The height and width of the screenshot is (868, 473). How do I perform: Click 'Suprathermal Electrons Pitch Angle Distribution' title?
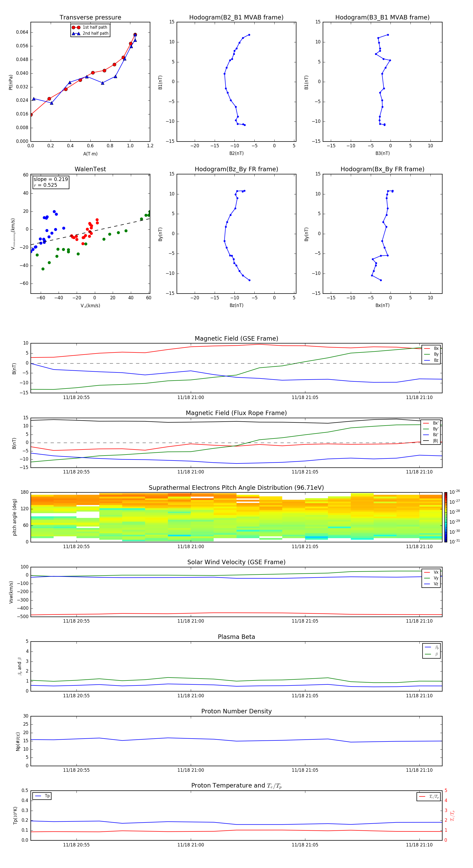click(236, 488)
